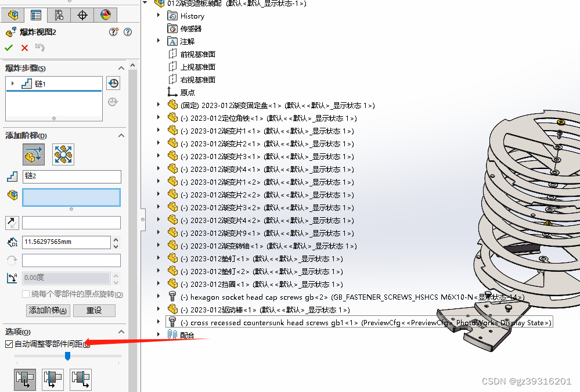Click the 2023-012挡圈<1> component icon

click(x=173, y=283)
